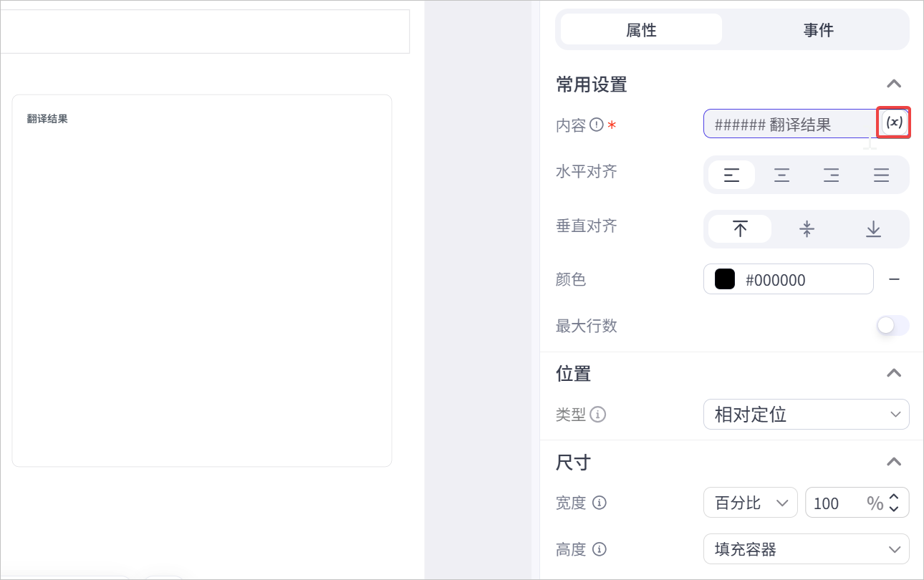This screenshot has height=580, width=924.
Task: Select right horizontal alignment
Action: point(831,175)
